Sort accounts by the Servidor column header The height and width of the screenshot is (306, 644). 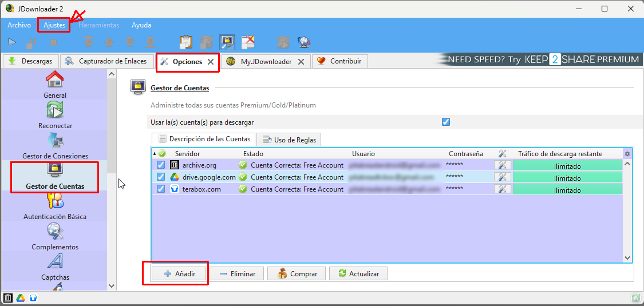tap(187, 154)
